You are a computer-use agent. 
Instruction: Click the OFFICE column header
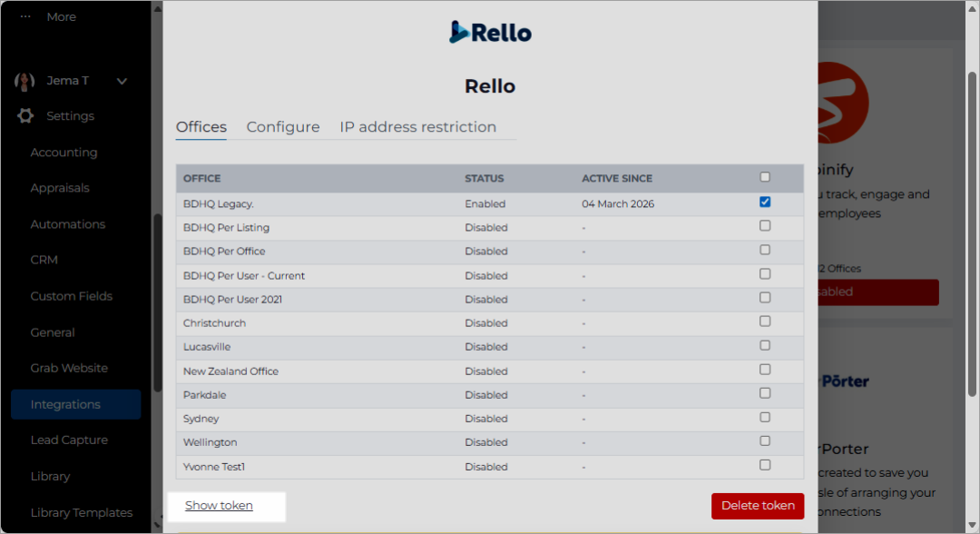tap(201, 178)
